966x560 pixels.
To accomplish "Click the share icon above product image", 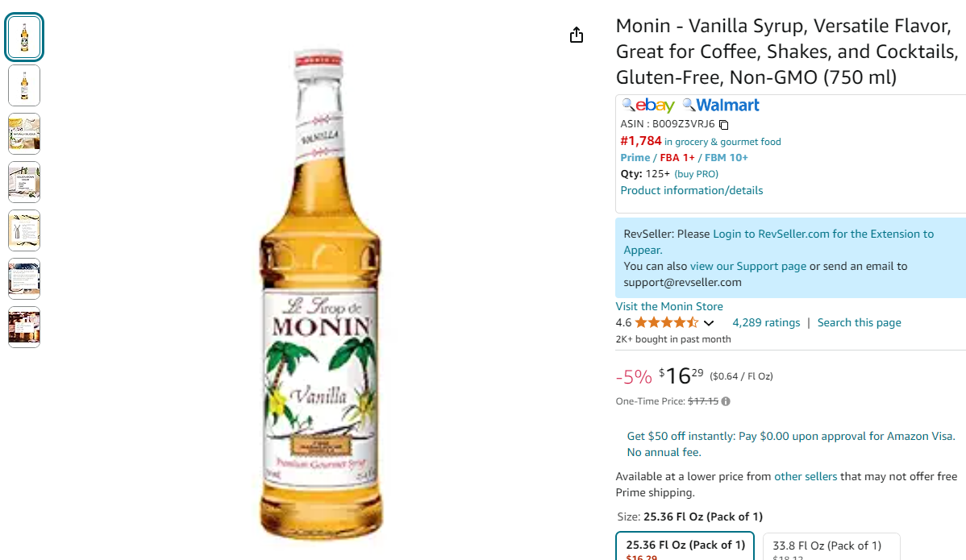I will 576,35.
